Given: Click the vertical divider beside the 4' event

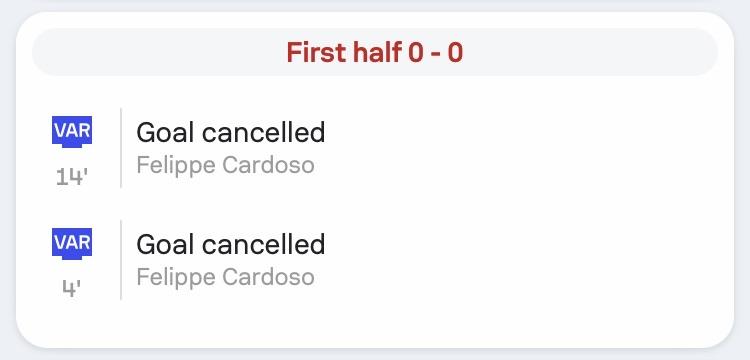Looking at the screenshot, I should coord(121,260).
